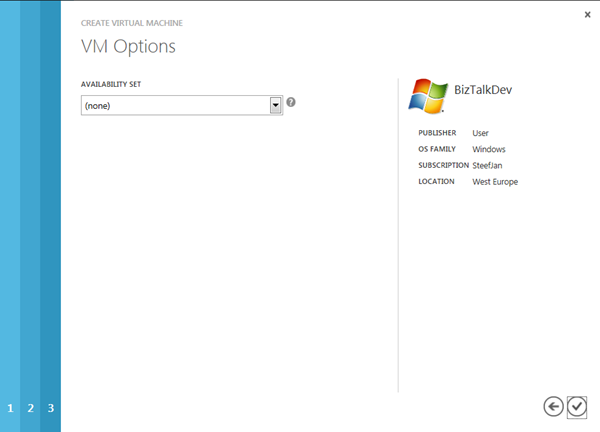Click the (none) availability set field
The height and width of the screenshot is (432, 600).
coord(182,105)
